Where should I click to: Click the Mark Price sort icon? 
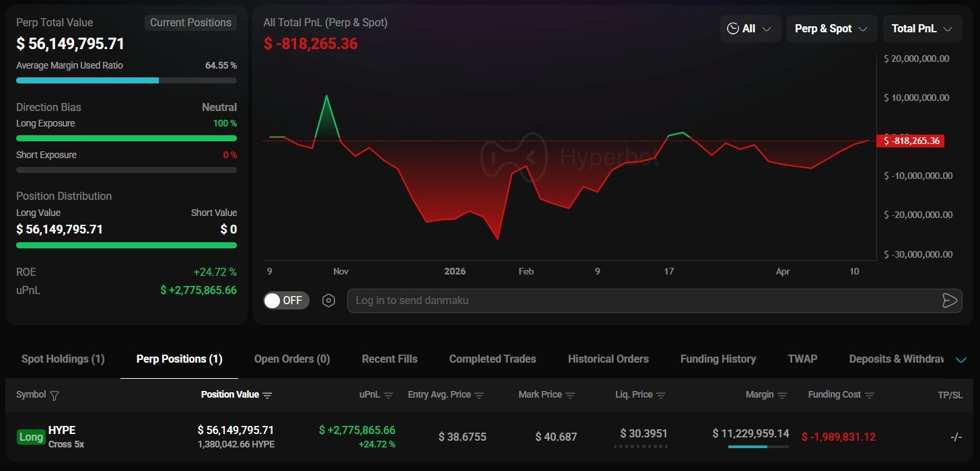coord(570,396)
